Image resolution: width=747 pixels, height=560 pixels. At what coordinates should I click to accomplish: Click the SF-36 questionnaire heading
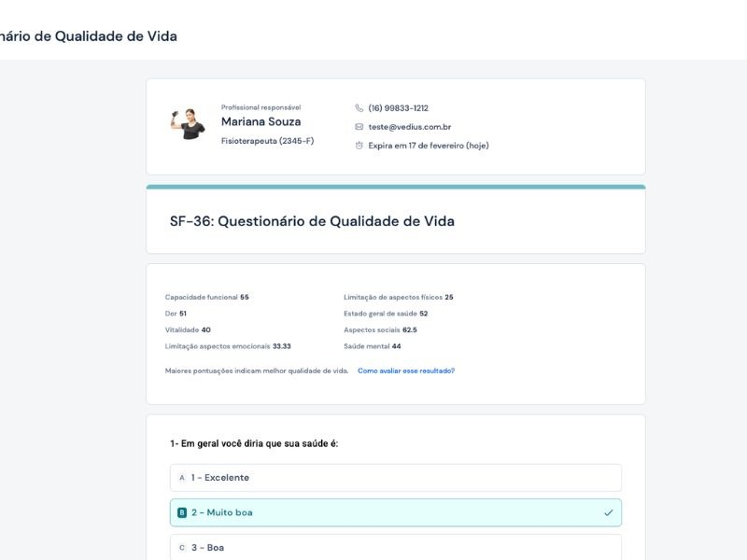pyautogui.click(x=312, y=221)
